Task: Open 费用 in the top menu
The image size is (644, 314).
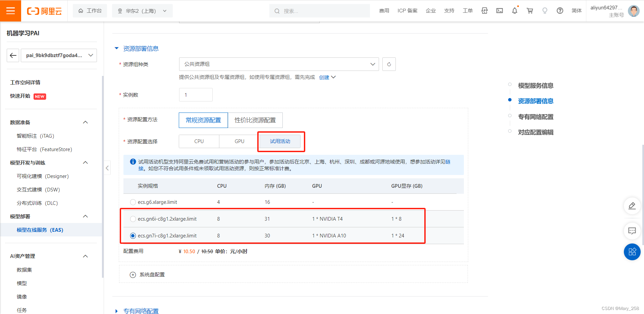Action: coord(384,11)
